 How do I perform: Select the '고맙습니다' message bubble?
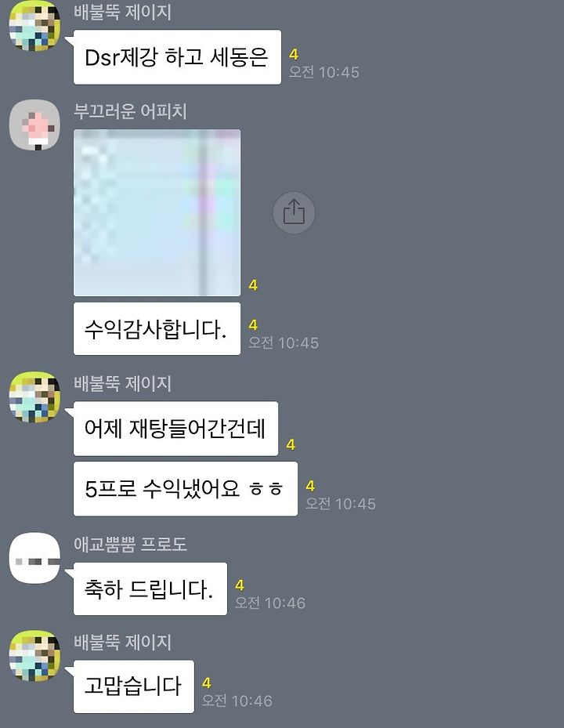pos(134,686)
